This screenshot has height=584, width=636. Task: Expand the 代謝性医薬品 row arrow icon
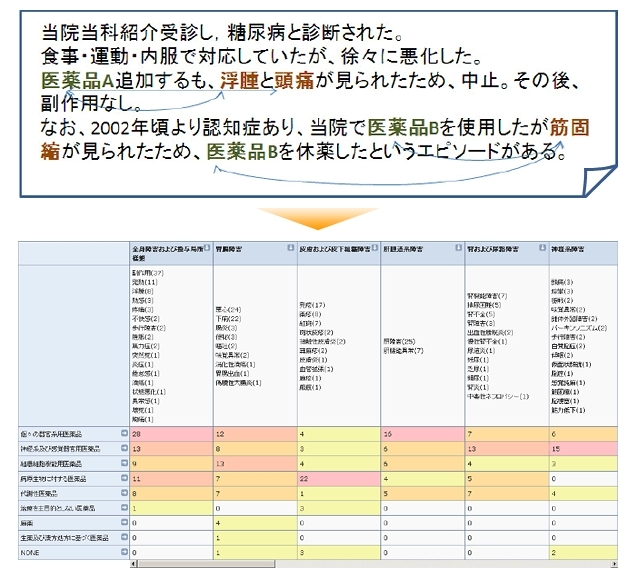click(124, 493)
